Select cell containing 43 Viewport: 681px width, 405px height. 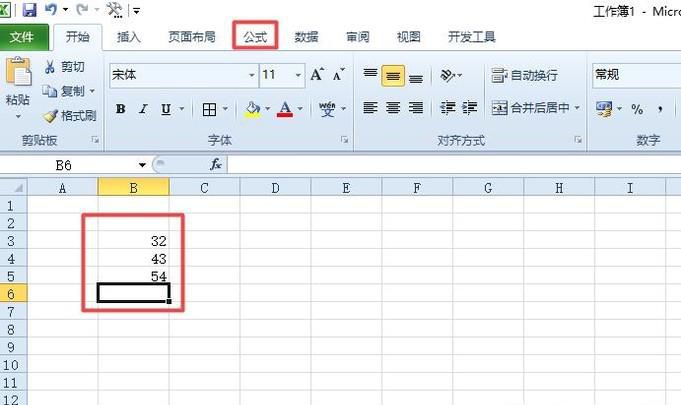[133, 259]
